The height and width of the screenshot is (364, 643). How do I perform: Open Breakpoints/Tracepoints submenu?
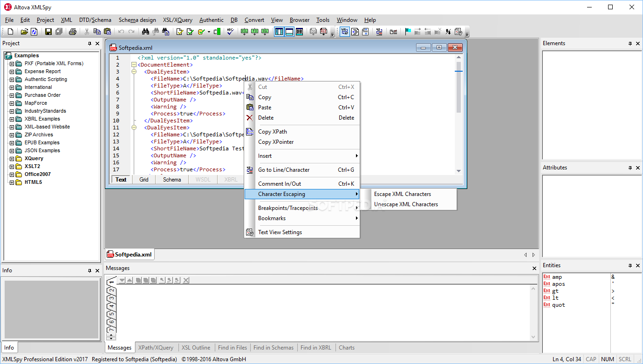(302, 208)
